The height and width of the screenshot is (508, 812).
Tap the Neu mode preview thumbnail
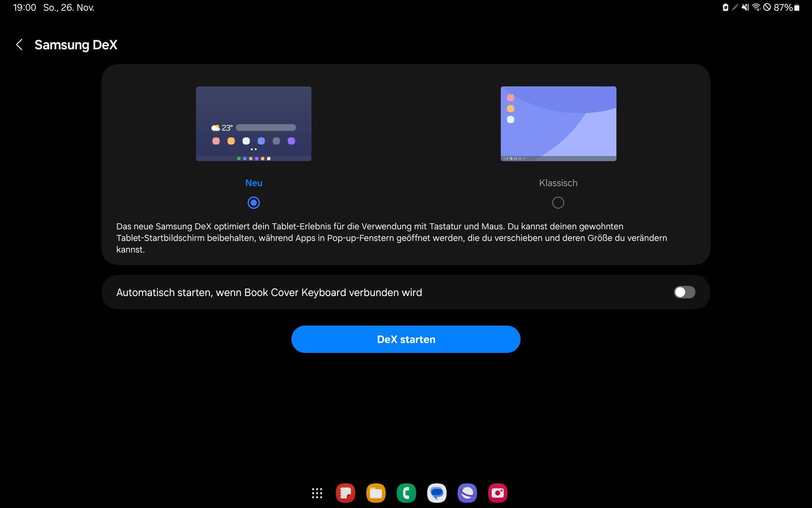pos(254,123)
